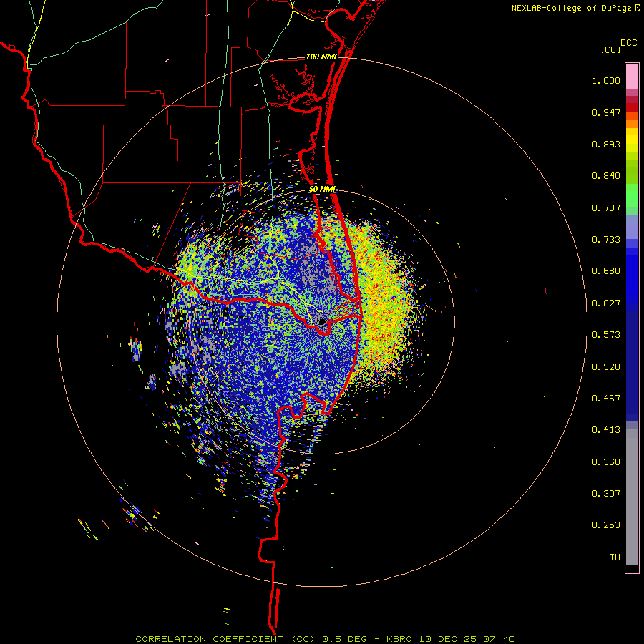Click the pink swatch at top of color bar

click(632, 77)
